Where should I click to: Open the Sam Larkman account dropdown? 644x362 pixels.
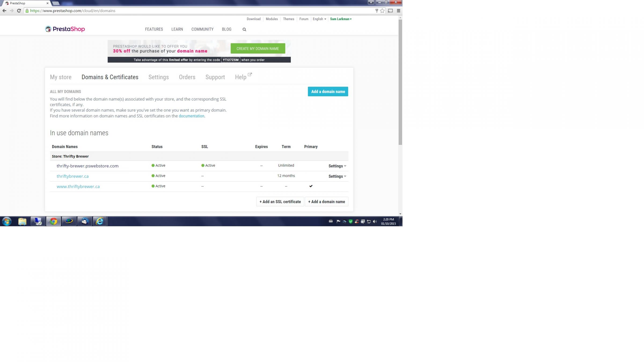pyautogui.click(x=341, y=19)
